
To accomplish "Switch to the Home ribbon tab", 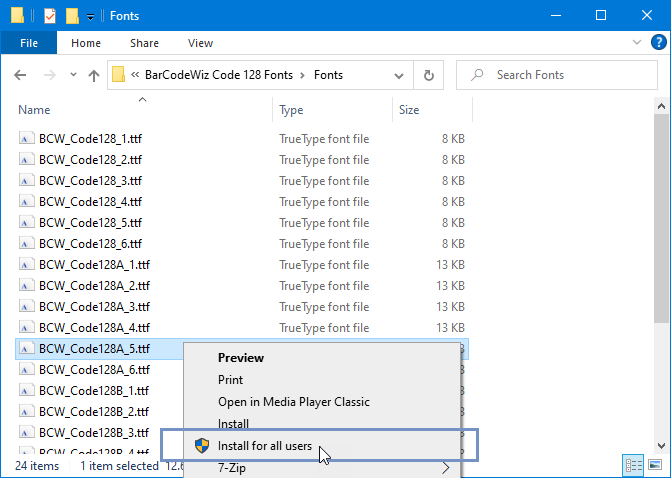I will (86, 43).
